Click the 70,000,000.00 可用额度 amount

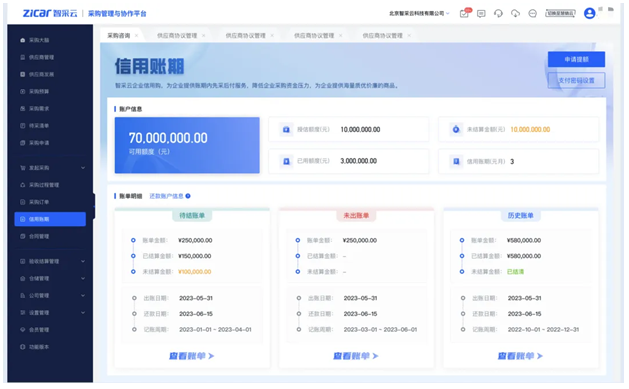[x=168, y=138]
